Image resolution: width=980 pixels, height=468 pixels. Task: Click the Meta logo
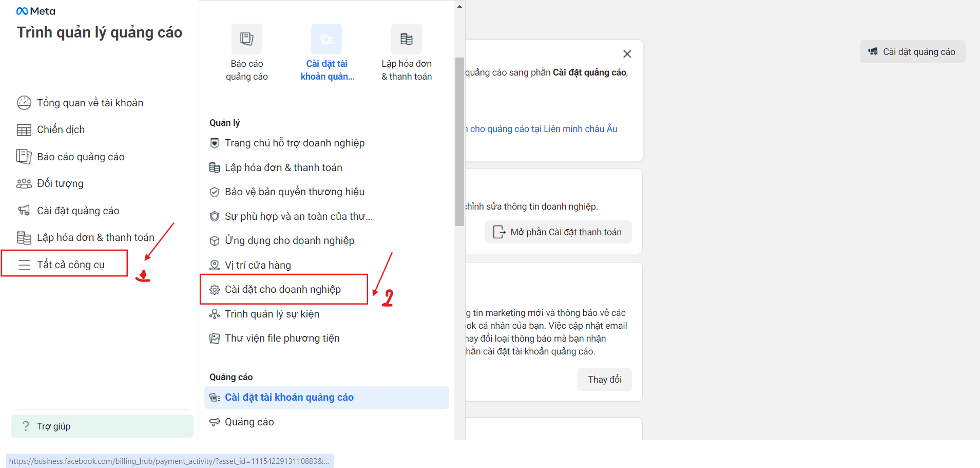click(x=35, y=11)
